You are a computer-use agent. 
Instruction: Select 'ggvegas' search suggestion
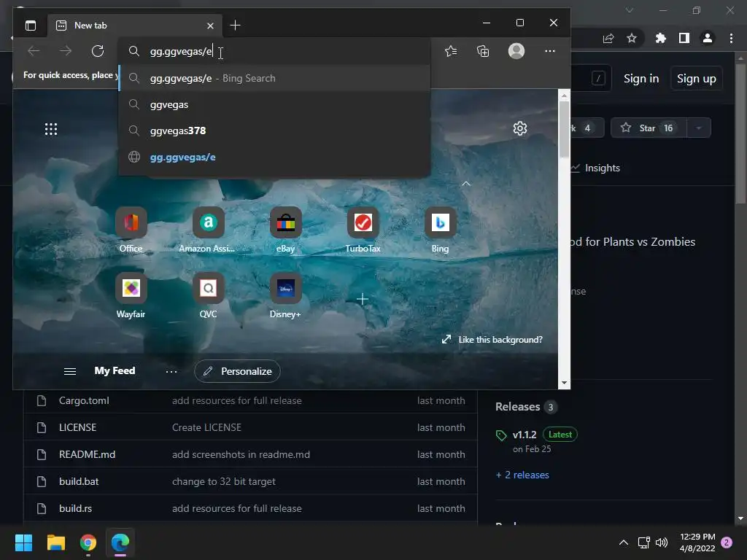[x=274, y=104]
